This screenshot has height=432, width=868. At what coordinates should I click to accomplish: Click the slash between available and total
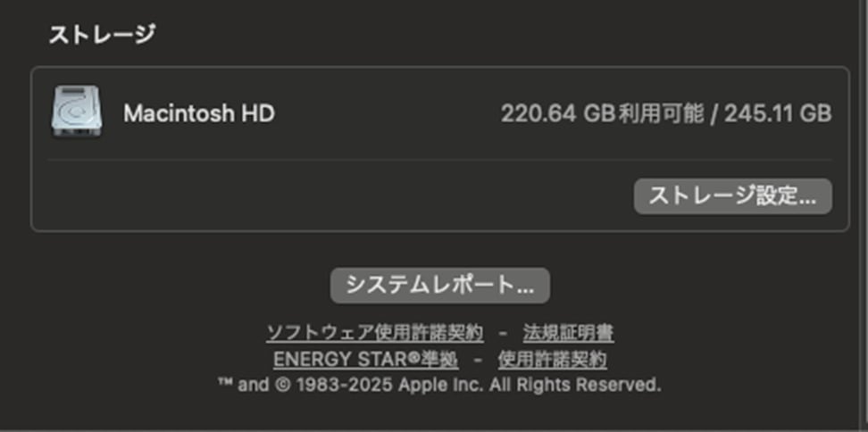(714, 113)
